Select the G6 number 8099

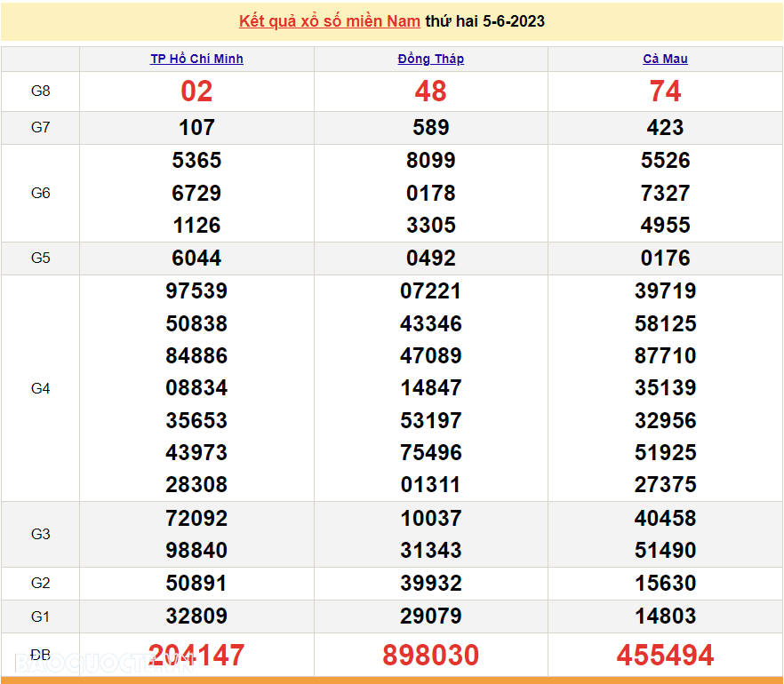[x=430, y=161]
